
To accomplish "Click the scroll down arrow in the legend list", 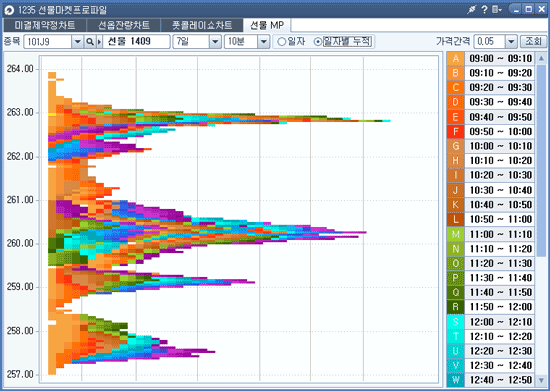I will (541, 380).
